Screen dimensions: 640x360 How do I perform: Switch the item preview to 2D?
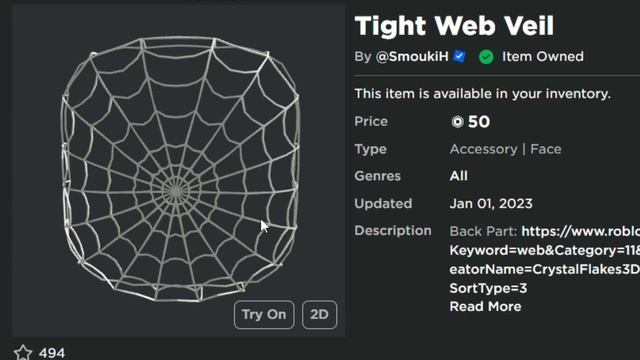coord(320,315)
